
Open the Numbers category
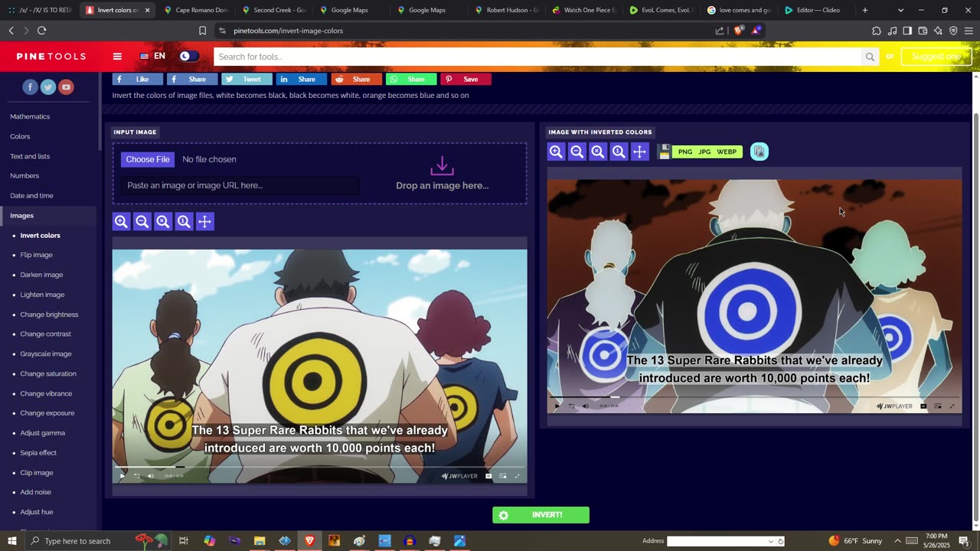tap(24, 176)
